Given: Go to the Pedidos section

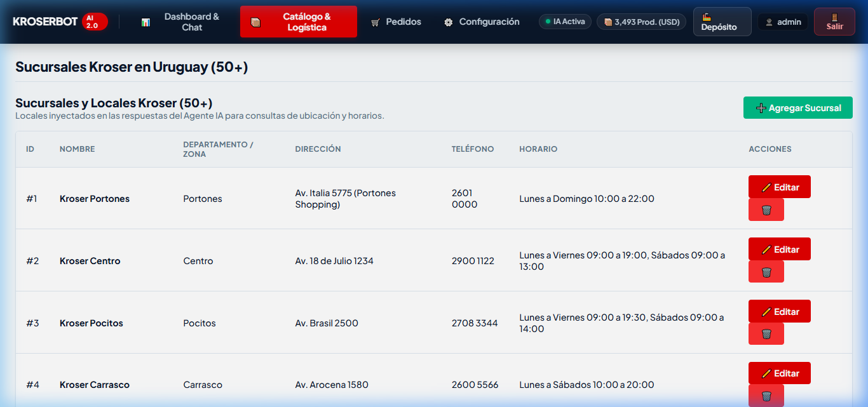Looking at the screenshot, I should click(396, 22).
